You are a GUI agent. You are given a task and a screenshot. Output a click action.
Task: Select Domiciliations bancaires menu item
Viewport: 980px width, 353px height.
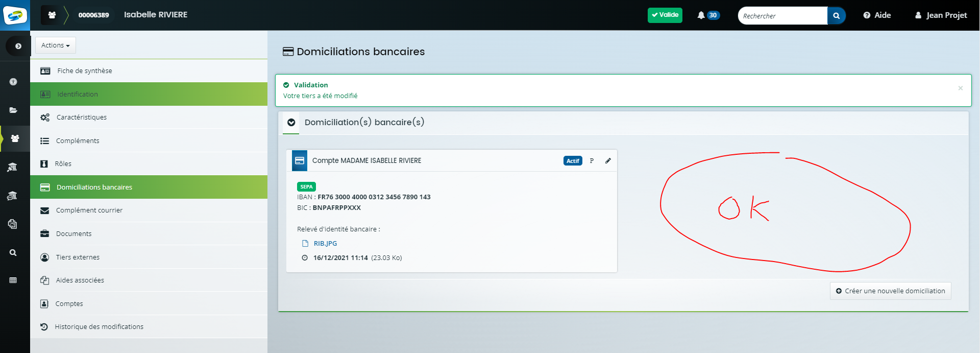tap(149, 187)
